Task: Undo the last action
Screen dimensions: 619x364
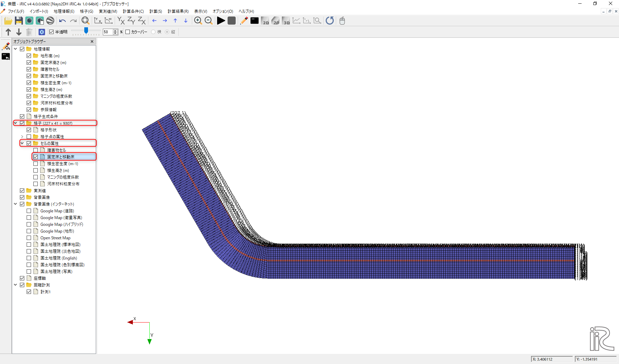Action: click(x=62, y=21)
